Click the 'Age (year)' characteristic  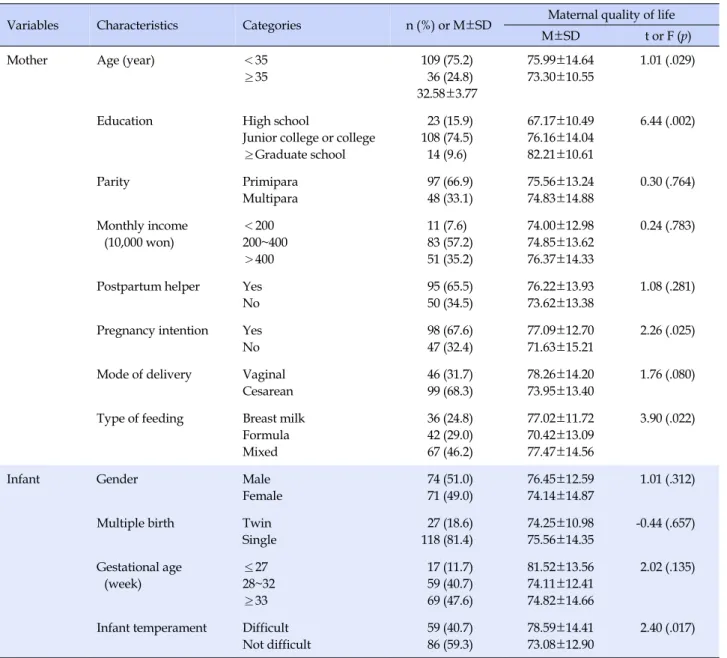126,61
